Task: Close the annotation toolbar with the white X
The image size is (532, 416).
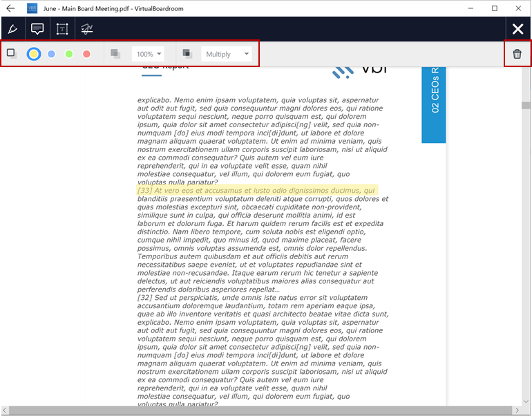Action: coord(517,29)
